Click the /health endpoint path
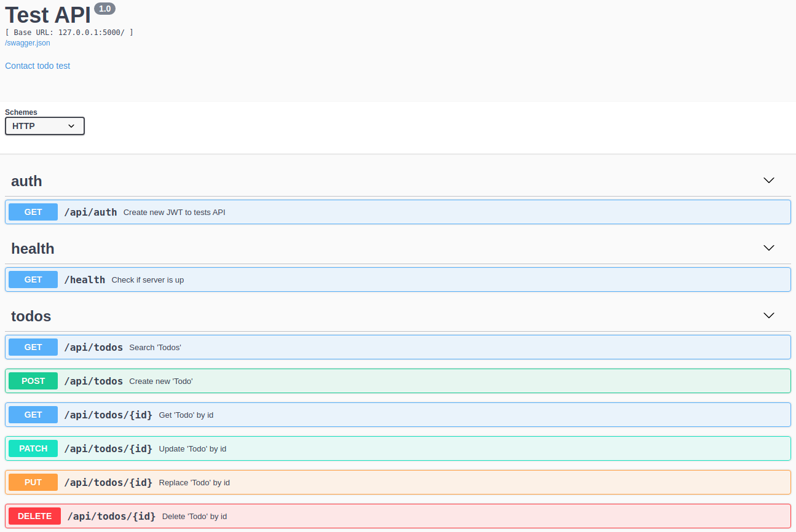 click(x=85, y=280)
